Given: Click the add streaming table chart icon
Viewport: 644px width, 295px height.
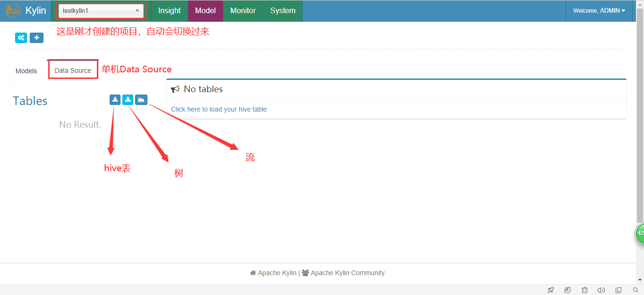Looking at the screenshot, I should [141, 100].
